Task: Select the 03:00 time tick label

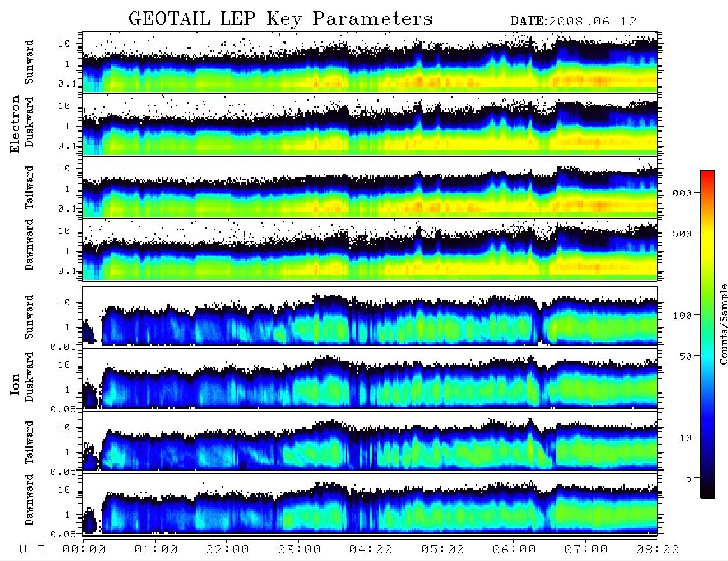Action: 300,550
